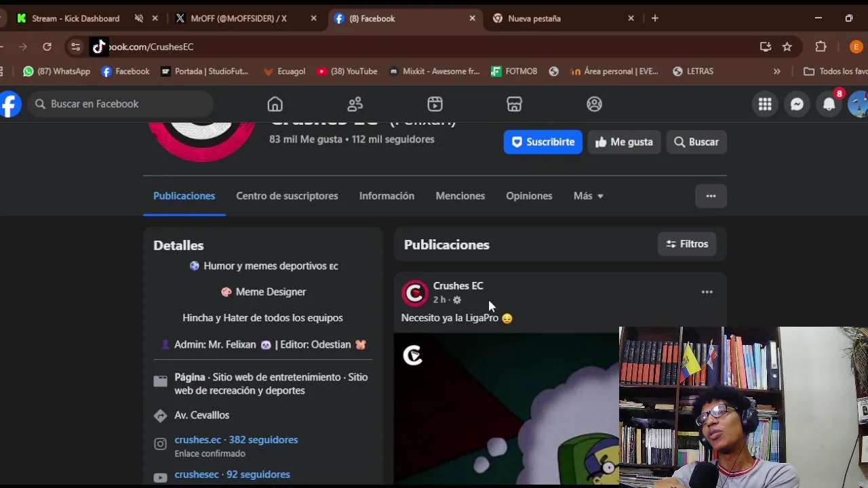This screenshot has height=488, width=868.
Task: Open the notifications bell icon
Action: tap(829, 104)
